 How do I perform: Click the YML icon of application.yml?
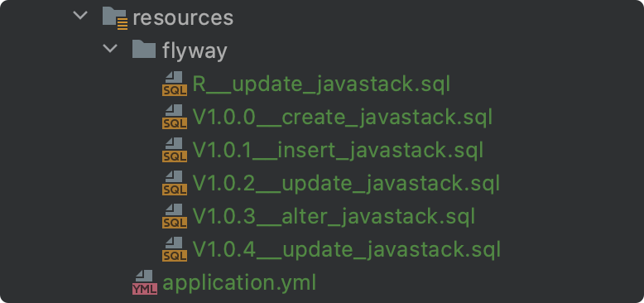click(145, 282)
